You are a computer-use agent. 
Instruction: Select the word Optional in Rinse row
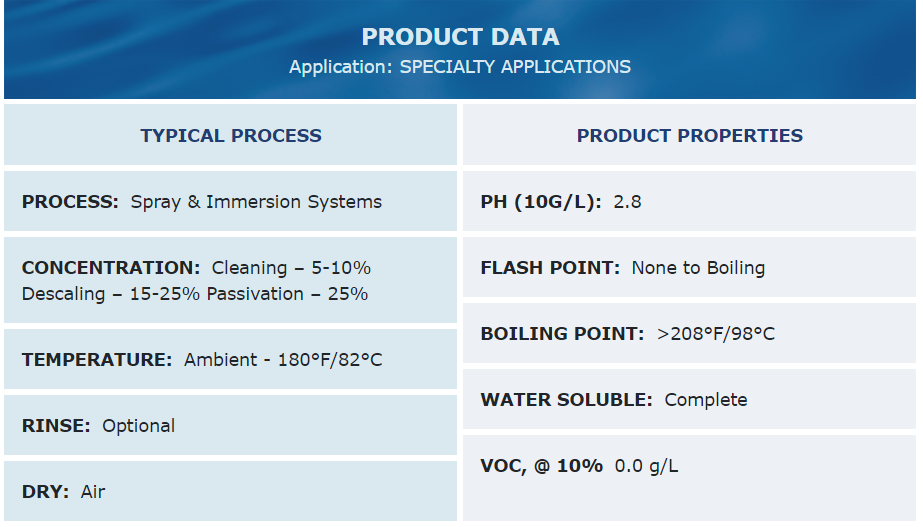(138, 426)
